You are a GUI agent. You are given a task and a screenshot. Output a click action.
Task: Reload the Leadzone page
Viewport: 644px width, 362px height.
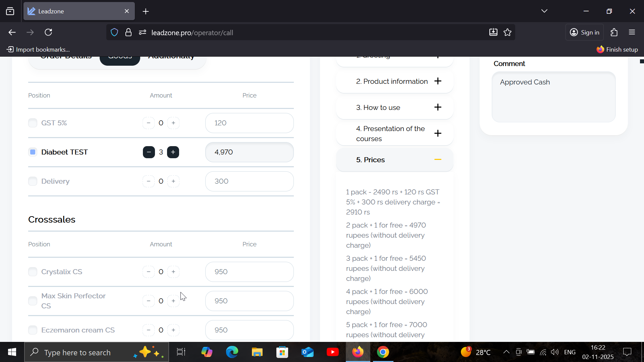48,33
